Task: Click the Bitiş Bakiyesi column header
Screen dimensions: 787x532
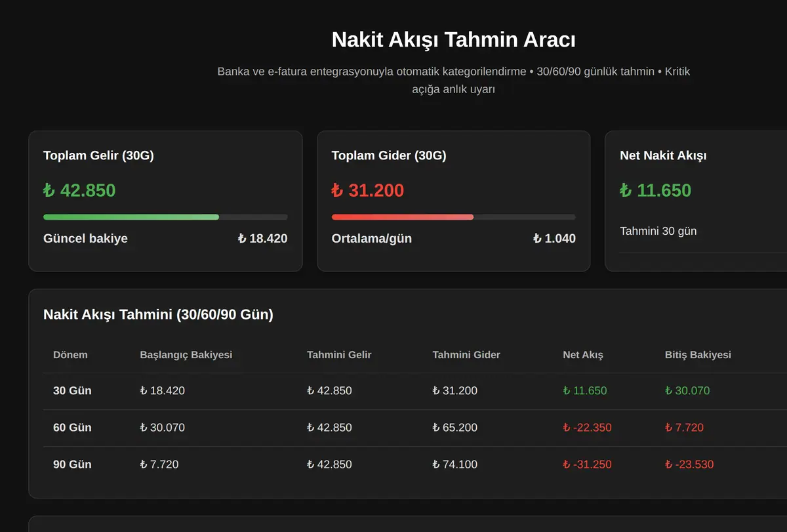Action: pos(698,355)
